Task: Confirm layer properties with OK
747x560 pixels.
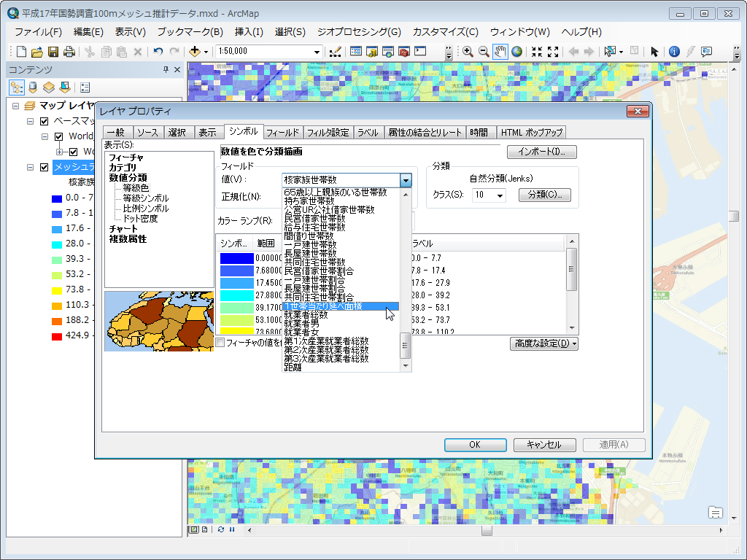Action: point(475,445)
